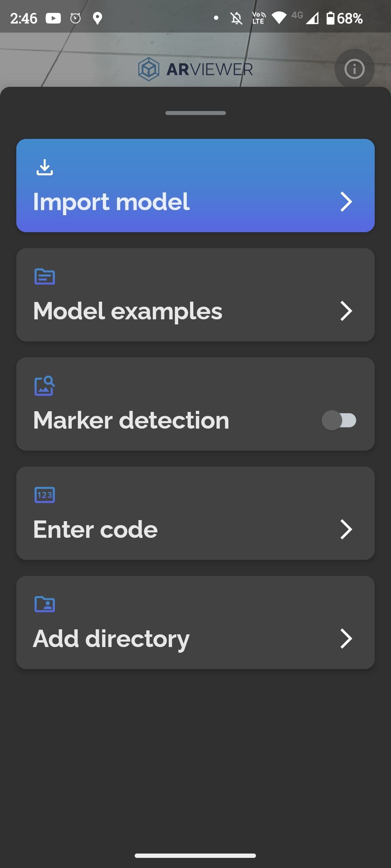
Task: Tap the alarm clock icon in status bar
Action: 75,18
